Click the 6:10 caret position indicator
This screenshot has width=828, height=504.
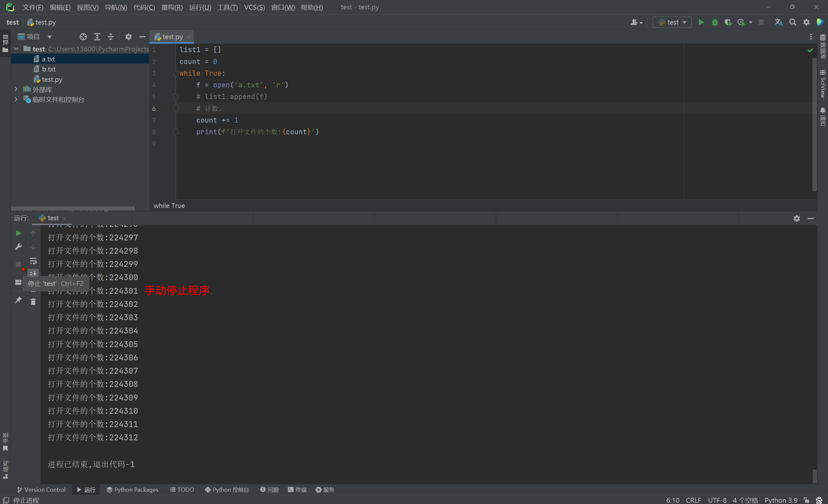[x=672, y=500]
